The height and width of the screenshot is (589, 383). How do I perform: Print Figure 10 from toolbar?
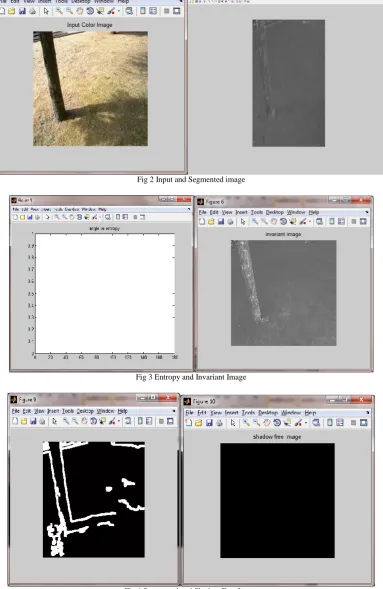[219, 423]
